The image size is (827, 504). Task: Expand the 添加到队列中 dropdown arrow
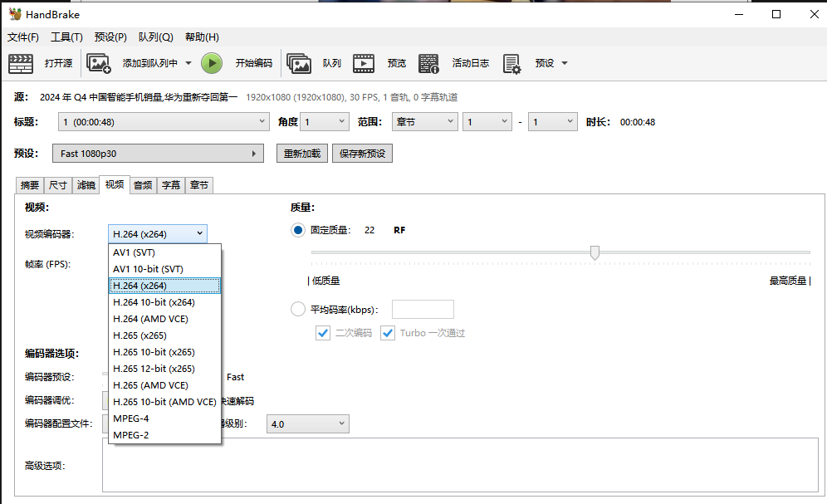coord(188,63)
